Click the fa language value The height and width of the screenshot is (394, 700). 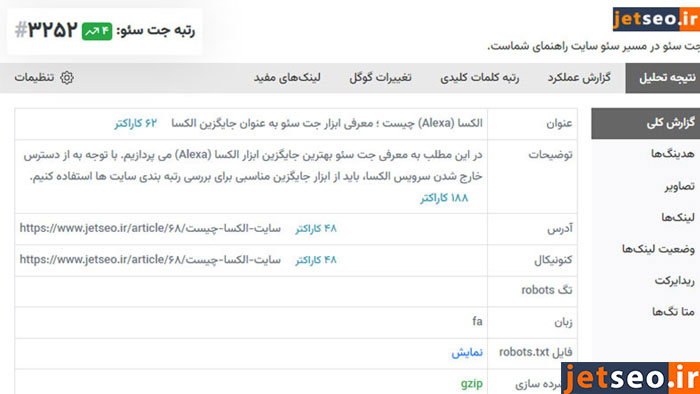pyautogui.click(x=477, y=321)
